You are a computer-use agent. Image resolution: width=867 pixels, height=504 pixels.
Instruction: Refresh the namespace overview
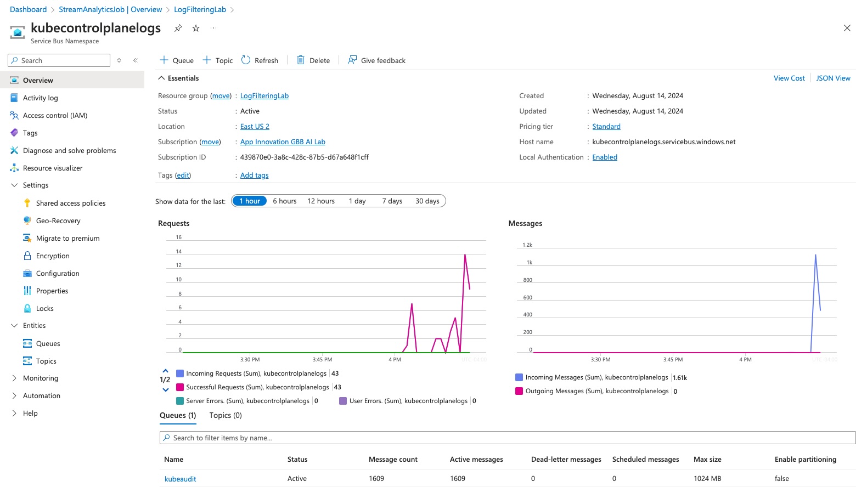260,60
